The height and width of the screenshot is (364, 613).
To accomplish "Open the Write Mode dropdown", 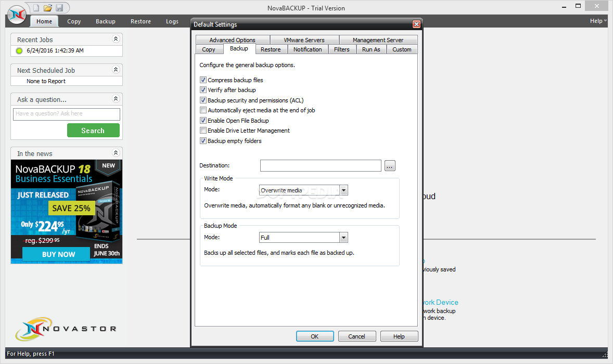I will [x=343, y=190].
